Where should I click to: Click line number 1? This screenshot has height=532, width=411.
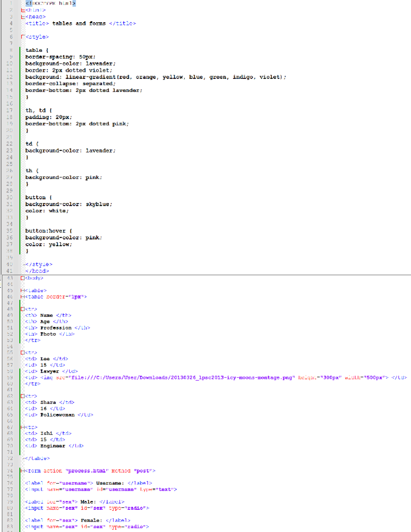(10, 3)
